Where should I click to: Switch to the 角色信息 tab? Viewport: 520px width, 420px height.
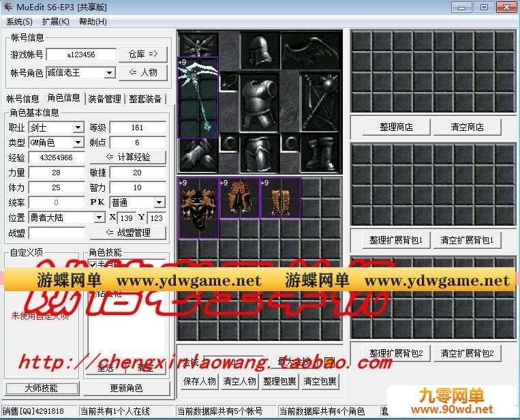pos(63,98)
